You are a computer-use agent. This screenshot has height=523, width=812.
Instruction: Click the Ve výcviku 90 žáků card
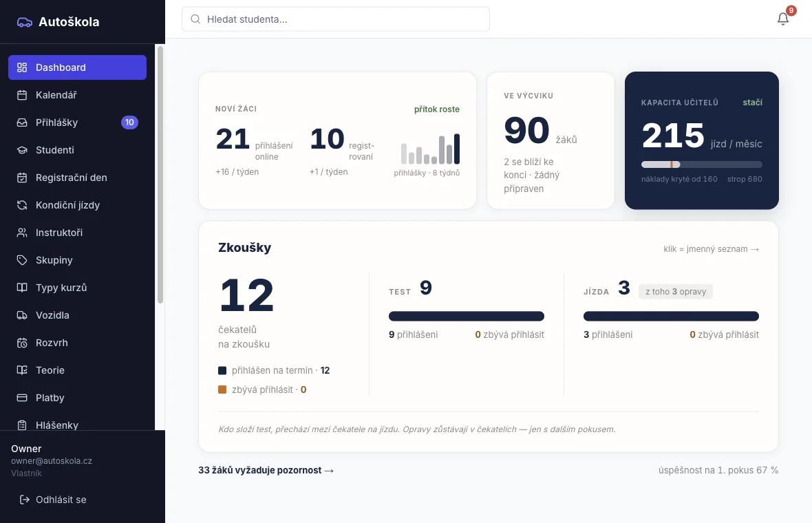pyautogui.click(x=551, y=140)
